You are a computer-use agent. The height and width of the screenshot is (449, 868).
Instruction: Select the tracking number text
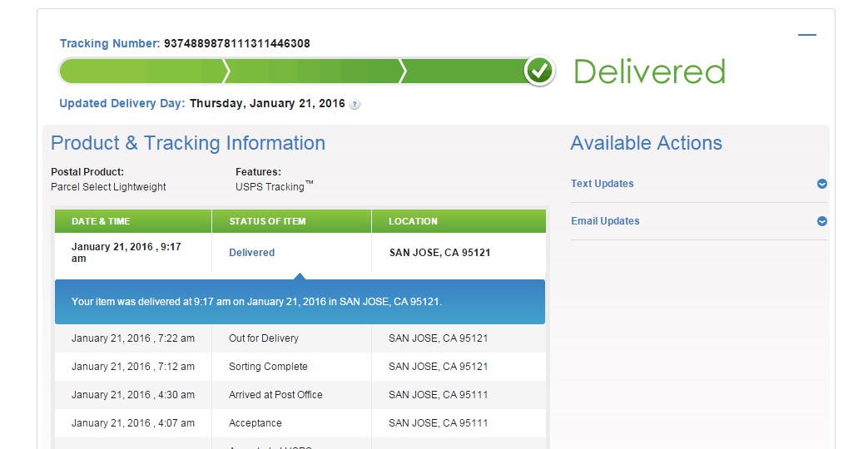point(236,43)
